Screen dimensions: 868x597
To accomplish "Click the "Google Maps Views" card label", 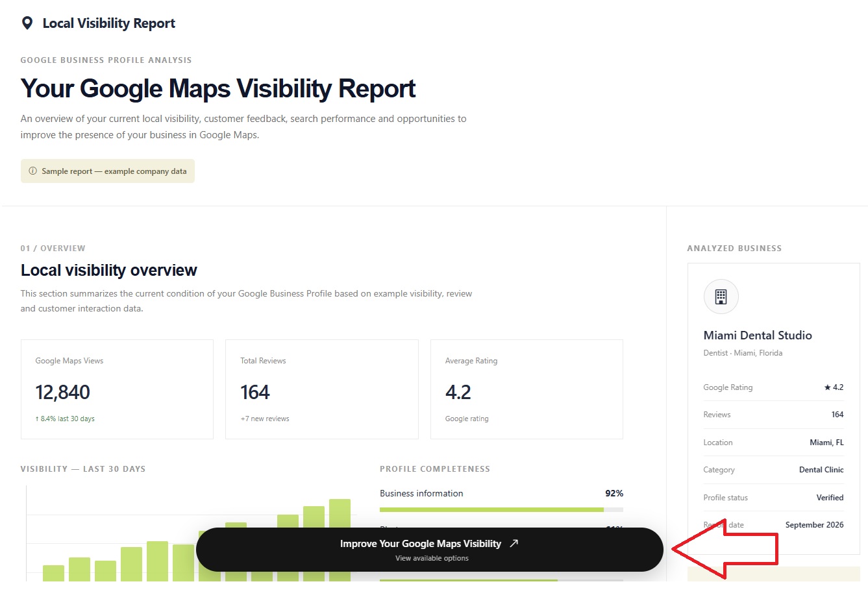I will click(x=69, y=361).
